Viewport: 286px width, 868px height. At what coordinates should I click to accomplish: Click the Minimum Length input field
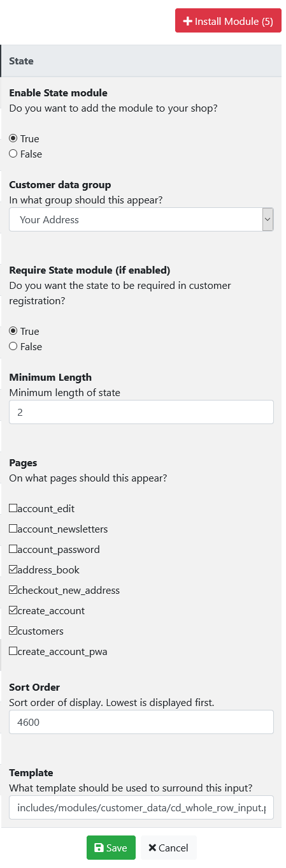tap(141, 412)
